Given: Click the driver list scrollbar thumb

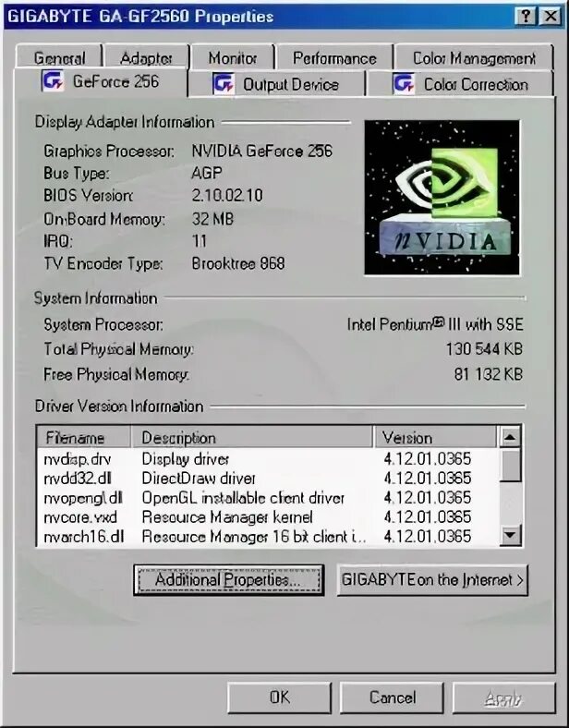Looking at the screenshot, I should 510,466.
